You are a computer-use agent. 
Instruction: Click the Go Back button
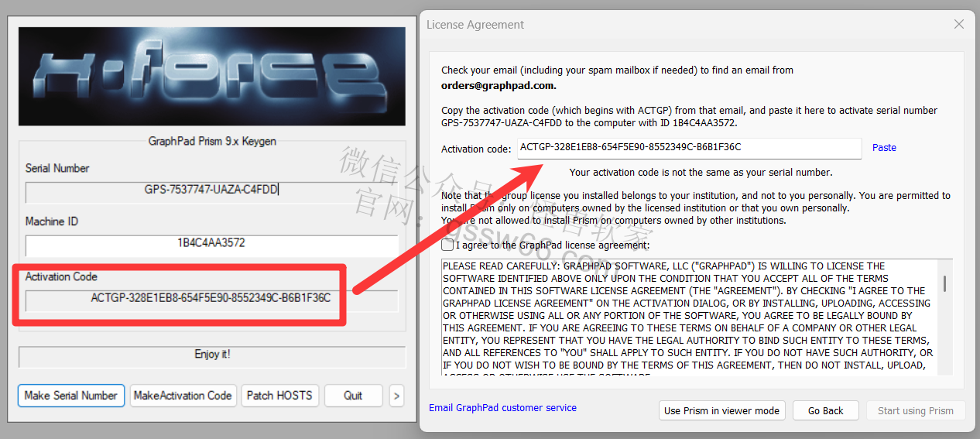tap(825, 411)
